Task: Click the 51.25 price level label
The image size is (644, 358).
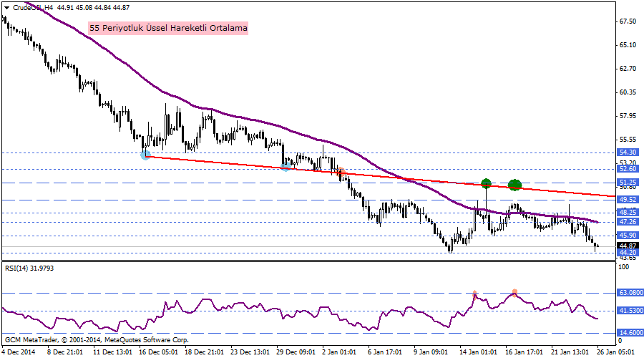Action: pos(628,183)
